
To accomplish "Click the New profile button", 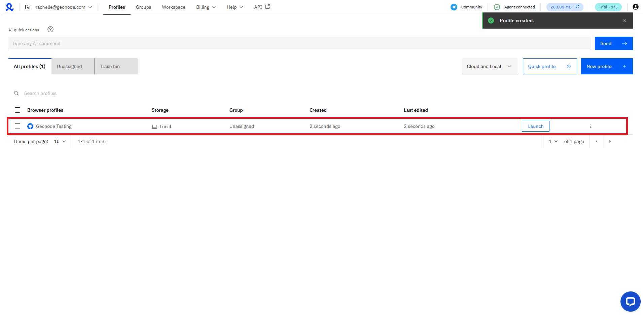I will coord(606,66).
